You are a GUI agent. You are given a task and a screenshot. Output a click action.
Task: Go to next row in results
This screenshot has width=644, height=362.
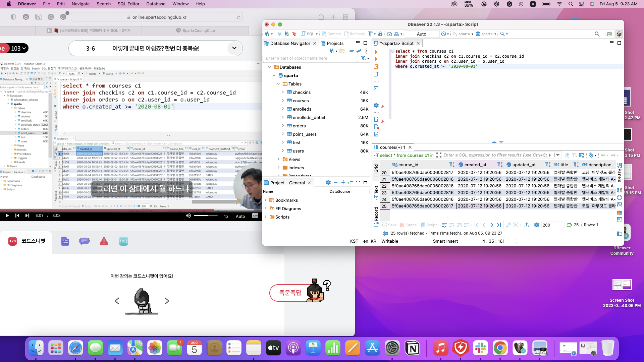point(491,225)
